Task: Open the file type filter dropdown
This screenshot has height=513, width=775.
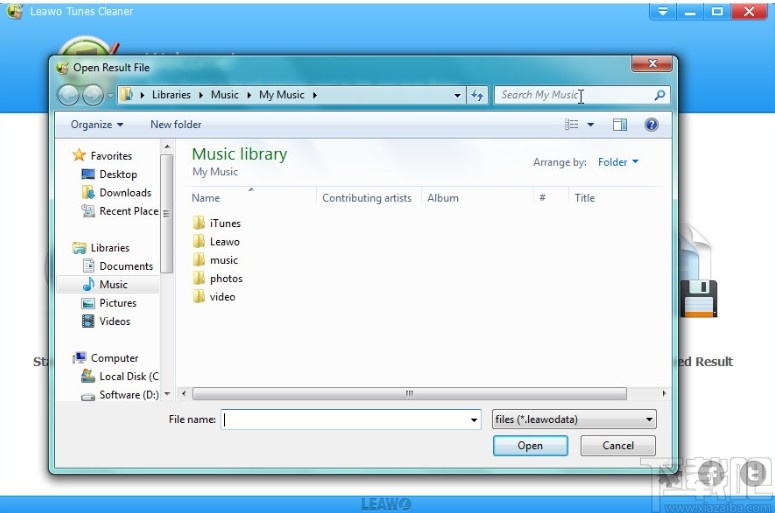Action: 574,420
